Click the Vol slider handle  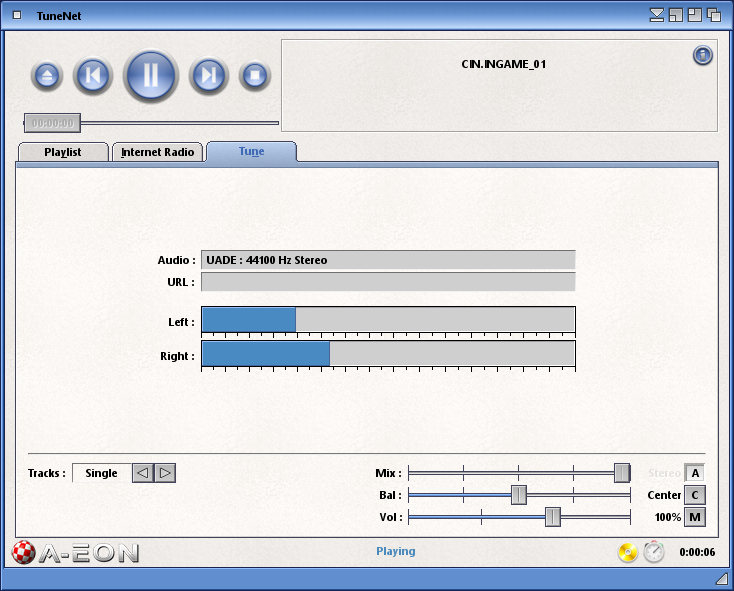[x=553, y=517]
